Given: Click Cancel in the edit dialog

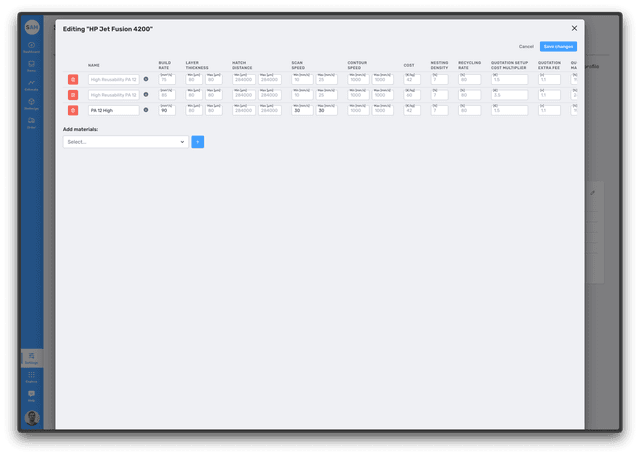Looking at the screenshot, I should click(x=526, y=47).
